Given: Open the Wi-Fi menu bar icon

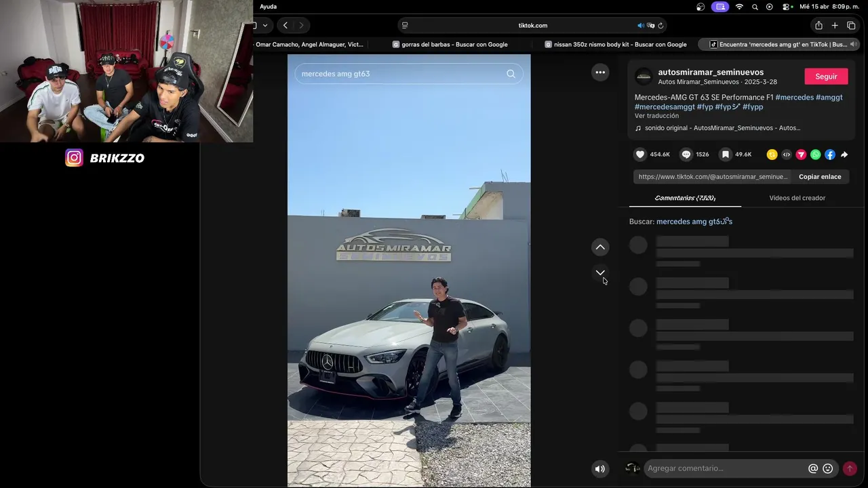Looking at the screenshot, I should 739,7.
